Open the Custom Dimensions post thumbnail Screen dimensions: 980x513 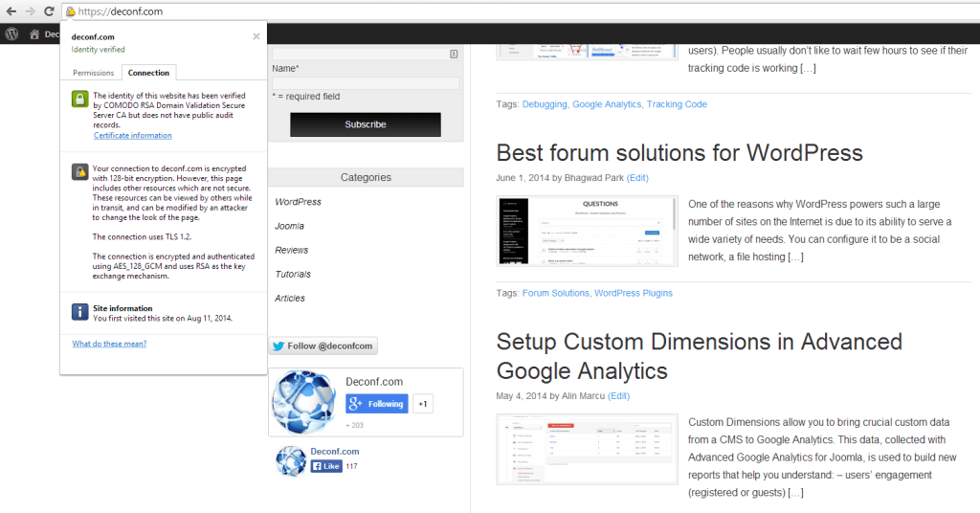tap(587, 449)
